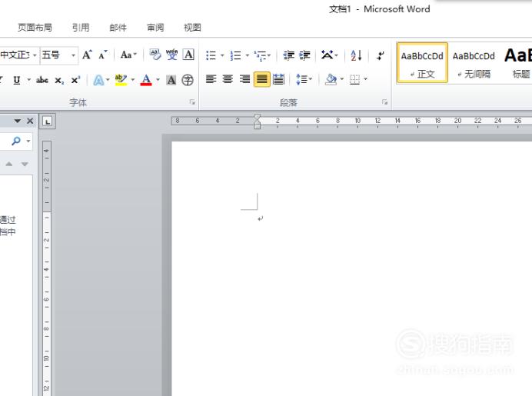
Task: Click navigation pane search magnifier
Action: 16,141
